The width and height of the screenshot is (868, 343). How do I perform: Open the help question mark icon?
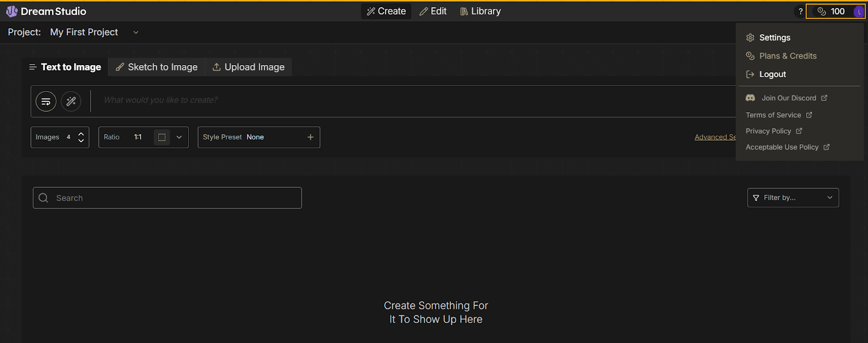(800, 11)
